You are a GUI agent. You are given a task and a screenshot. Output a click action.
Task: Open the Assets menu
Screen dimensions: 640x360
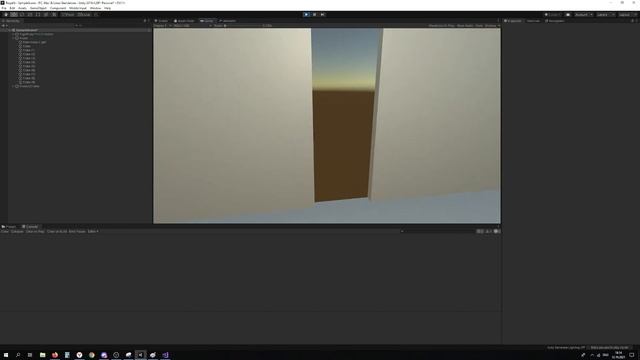coord(22,8)
